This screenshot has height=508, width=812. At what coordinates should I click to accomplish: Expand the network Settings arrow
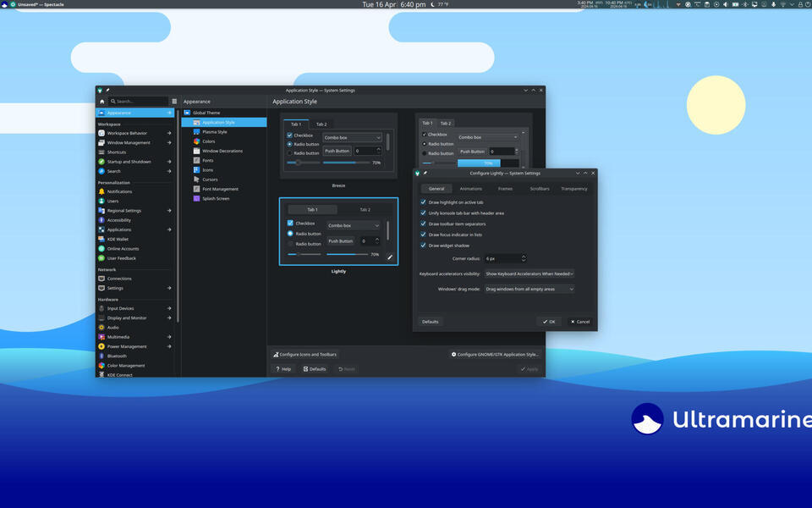click(169, 288)
